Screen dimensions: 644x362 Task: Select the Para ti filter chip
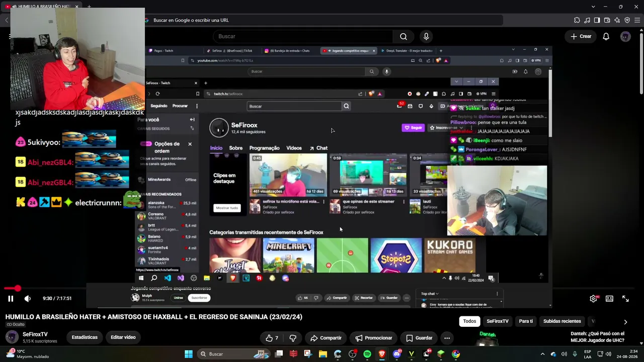click(526, 321)
